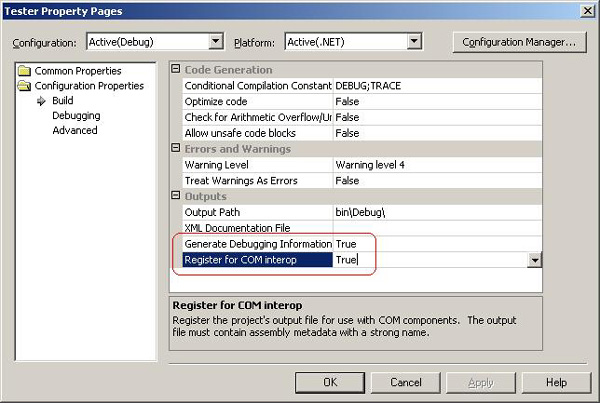Open Register for COM interop value dropdown arrow
The height and width of the screenshot is (403, 600).
[535, 260]
